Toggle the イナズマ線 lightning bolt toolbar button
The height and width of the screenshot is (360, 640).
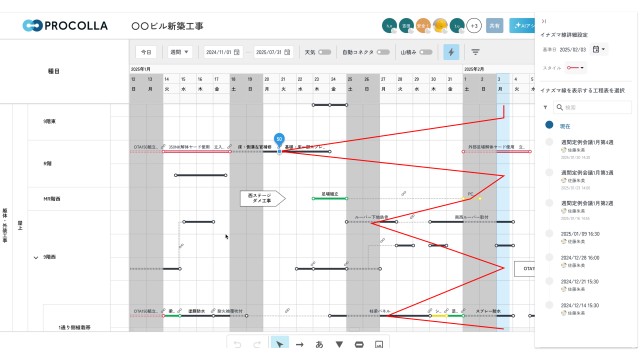click(451, 52)
